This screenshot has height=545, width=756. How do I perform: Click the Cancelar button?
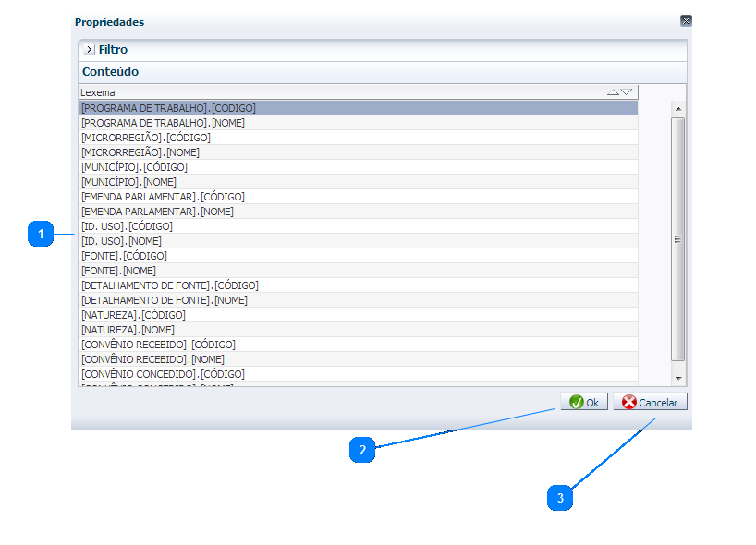pyautogui.click(x=650, y=403)
